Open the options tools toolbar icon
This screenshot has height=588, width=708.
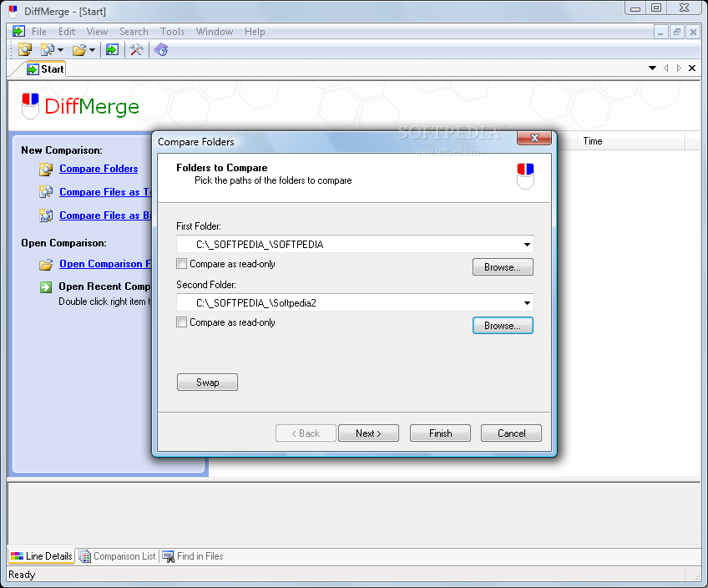click(136, 49)
